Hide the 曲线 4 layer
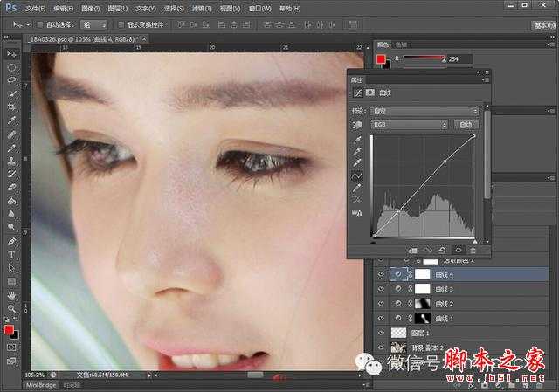This screenshot has width=559, height=392. tap(381, 274)
